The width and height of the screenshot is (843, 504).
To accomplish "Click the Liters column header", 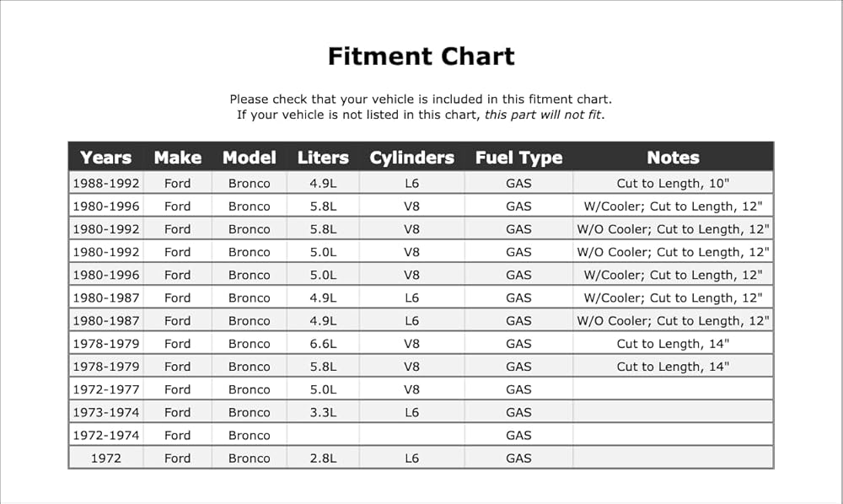I will coord(323,158).
